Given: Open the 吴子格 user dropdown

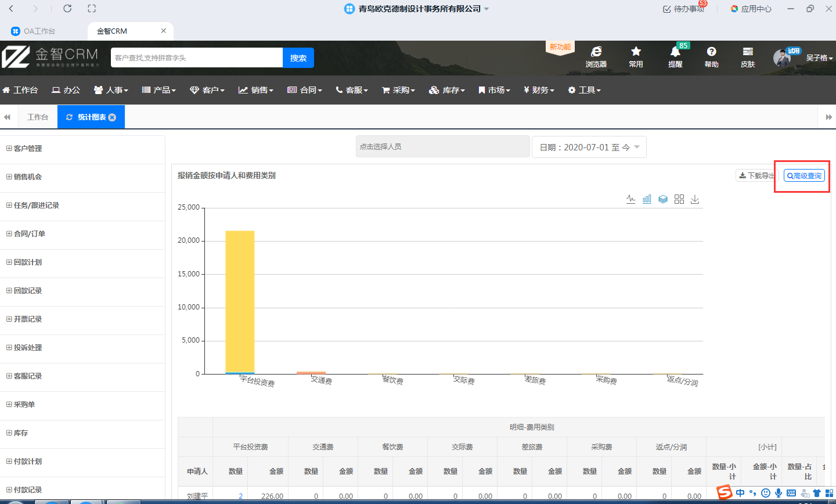Looking at the screenshot, I should pyautogui.click(x=819, y=58).
